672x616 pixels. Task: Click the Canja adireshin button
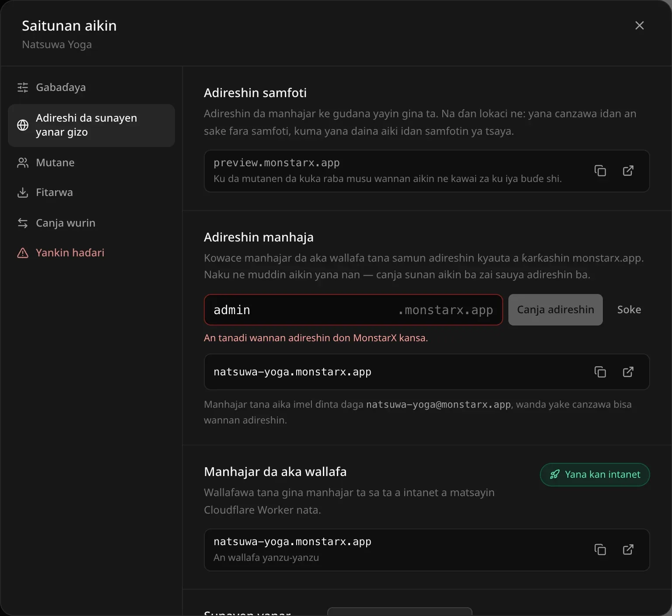pyautogui.click(x=556, y=310)
